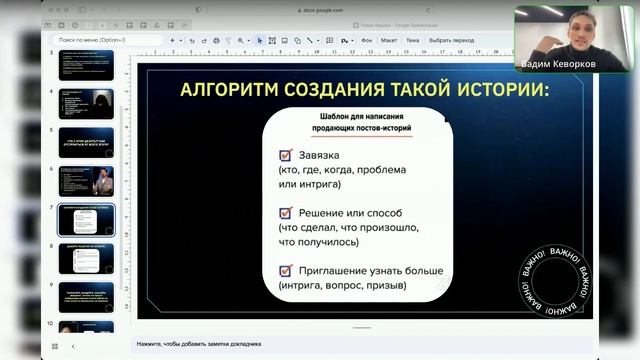
Task: Add a comment with the toolbar icon
Action: [329, 40]
